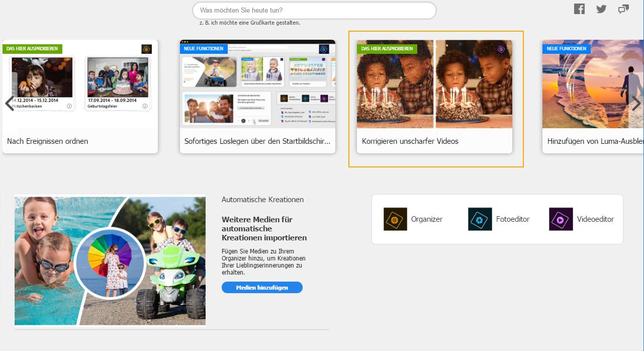Click the 'Videoeditor' label text
The width and height of the screenshot is (644, 351).
595,219
